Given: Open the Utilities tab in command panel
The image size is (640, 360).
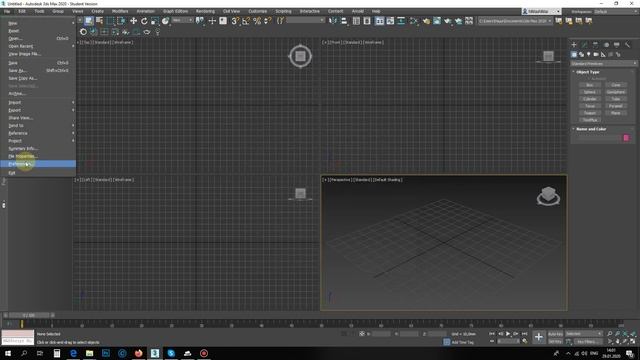Looking at the screenshot, I should click(627, 44).
